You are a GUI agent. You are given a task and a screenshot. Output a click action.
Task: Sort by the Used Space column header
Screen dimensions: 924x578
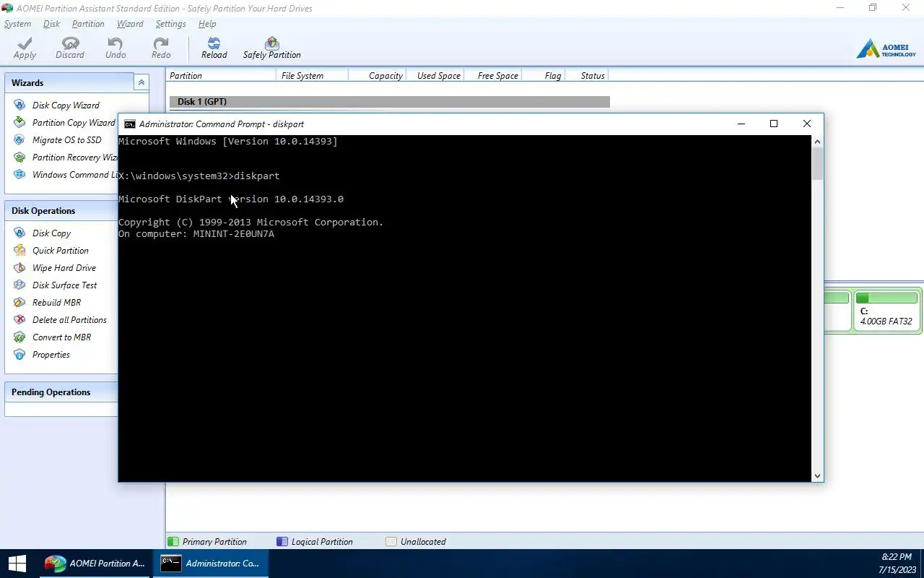435,76
